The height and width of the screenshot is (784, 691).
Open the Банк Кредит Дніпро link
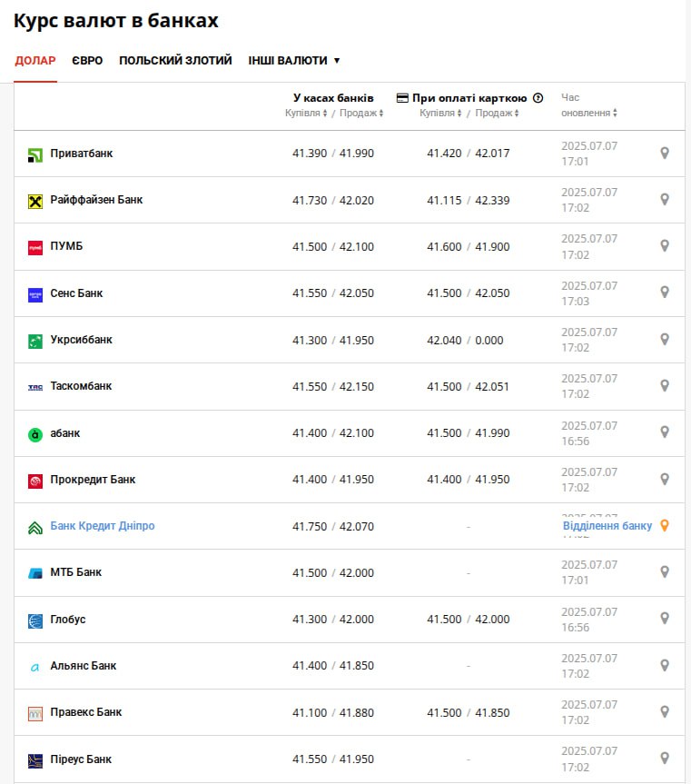pos(103,526)
